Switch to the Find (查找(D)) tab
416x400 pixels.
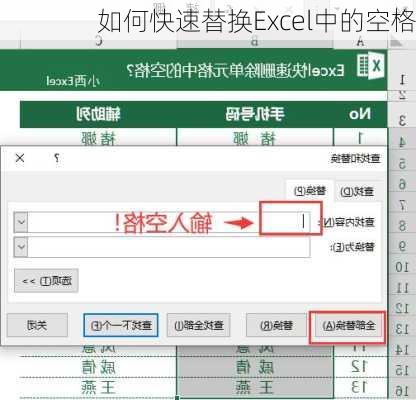(x=357, y=191)
